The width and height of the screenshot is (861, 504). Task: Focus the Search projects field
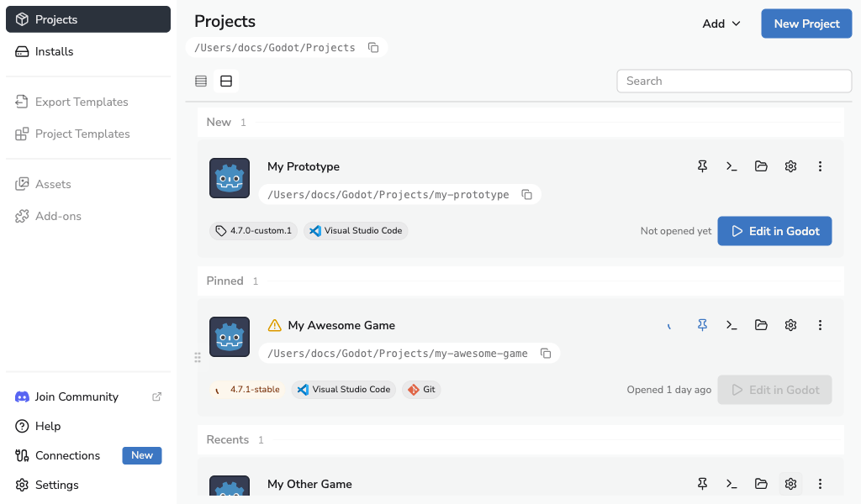click(x=734, y=81)
